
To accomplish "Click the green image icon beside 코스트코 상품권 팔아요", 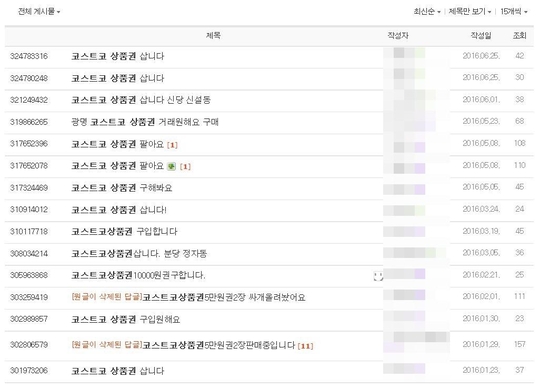I will tap(171, 167).
